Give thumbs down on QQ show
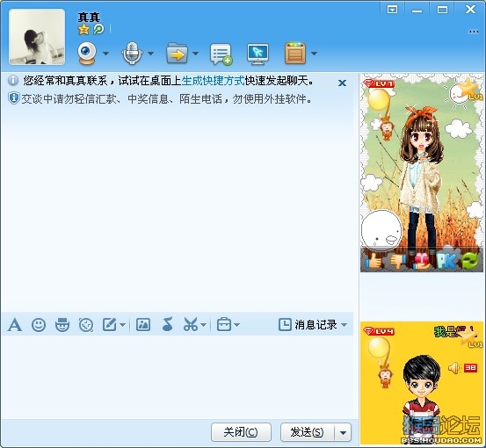Screen dimensions: 486x448 pyautogui.click(x=397, y=261)
